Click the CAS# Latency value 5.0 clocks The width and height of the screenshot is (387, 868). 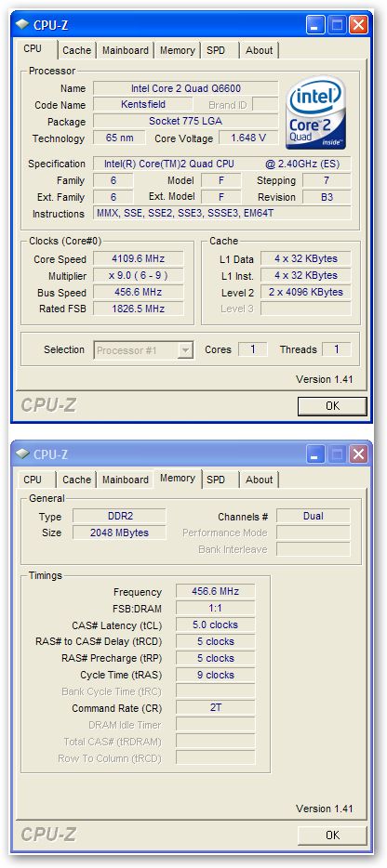coord(215,625)
